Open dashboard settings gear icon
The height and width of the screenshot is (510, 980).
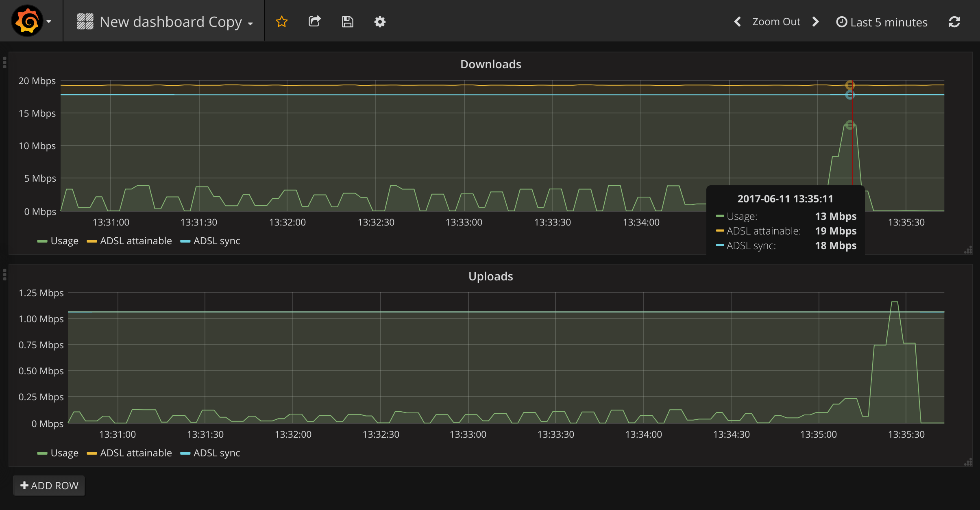[380, 22]
